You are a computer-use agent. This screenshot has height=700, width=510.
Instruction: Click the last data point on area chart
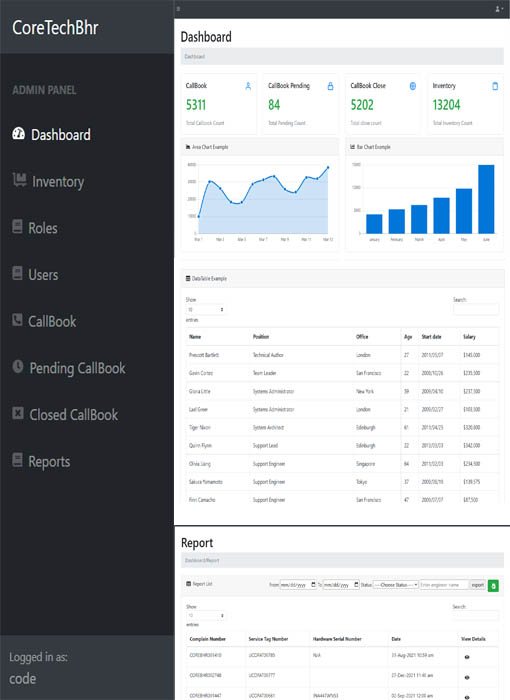[x=328, y=167]
